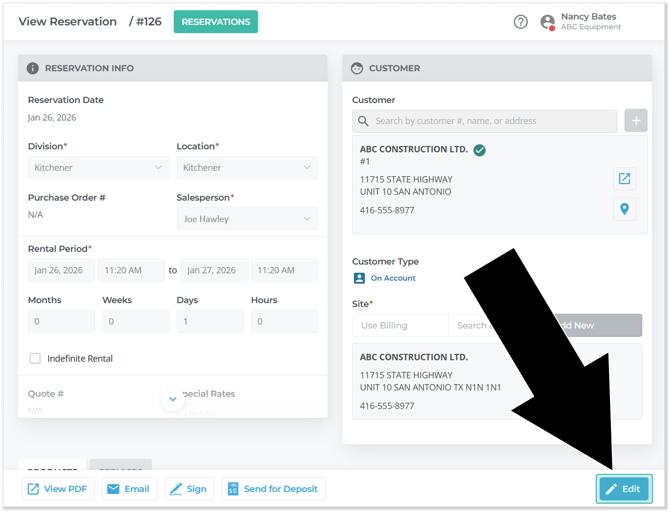Image resolution: width=670 pixels, height=512 pixels.
Task: Click the Reservations button in header
Action: 215,22
